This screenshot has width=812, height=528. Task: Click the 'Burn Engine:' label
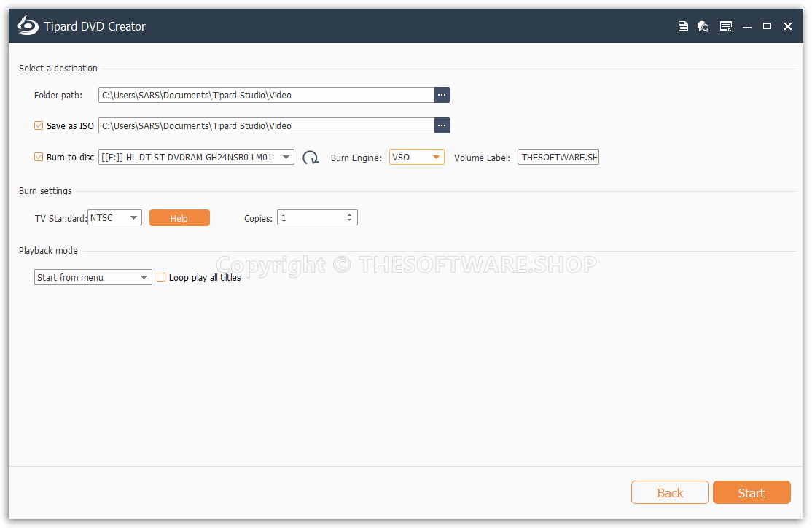click(x=356, y=158)
